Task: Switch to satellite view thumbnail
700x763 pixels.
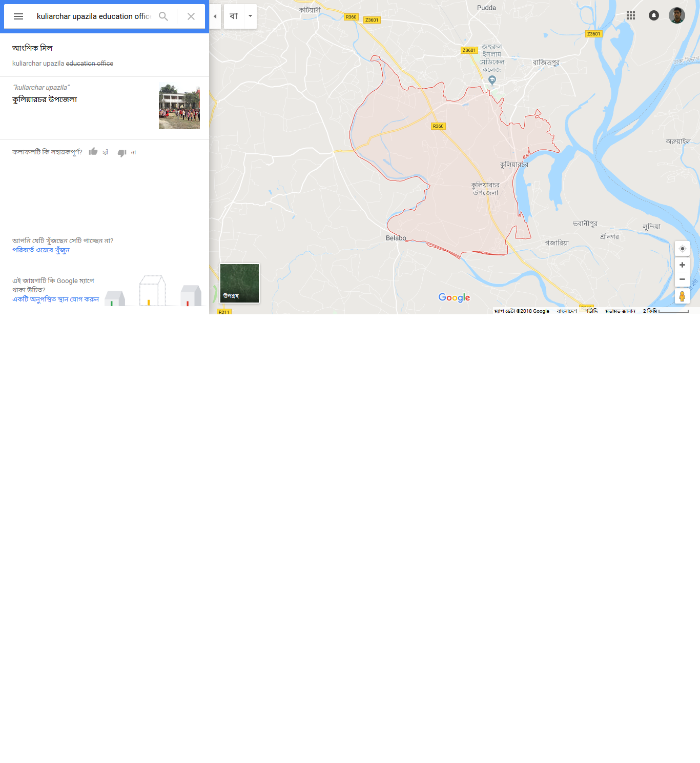Action: tap(239, 283)
